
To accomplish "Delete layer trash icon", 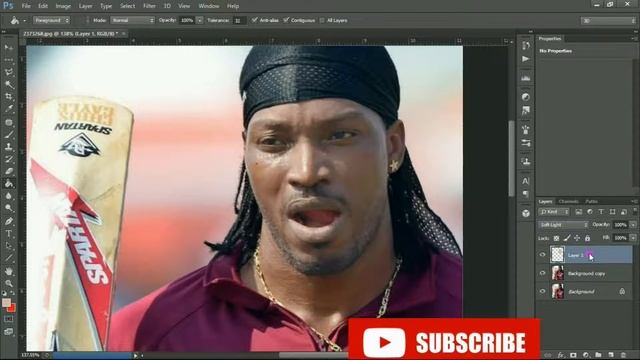I will (x=623, y=355).
